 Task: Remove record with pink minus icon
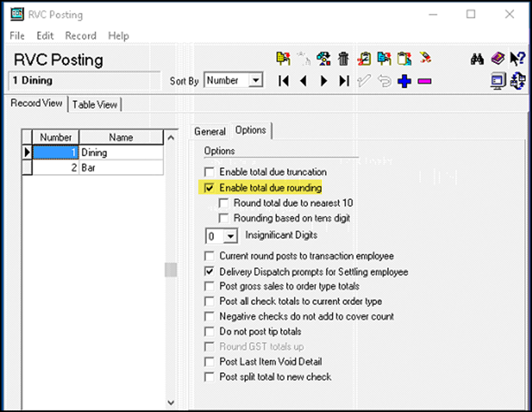click(x=425, y=80)
